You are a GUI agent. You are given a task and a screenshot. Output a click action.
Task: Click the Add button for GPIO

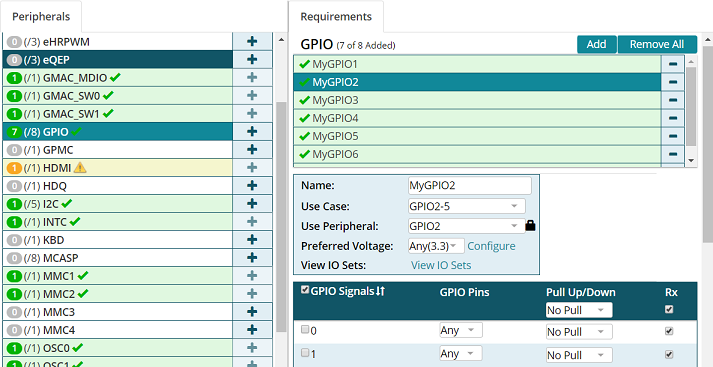point(596,44)
